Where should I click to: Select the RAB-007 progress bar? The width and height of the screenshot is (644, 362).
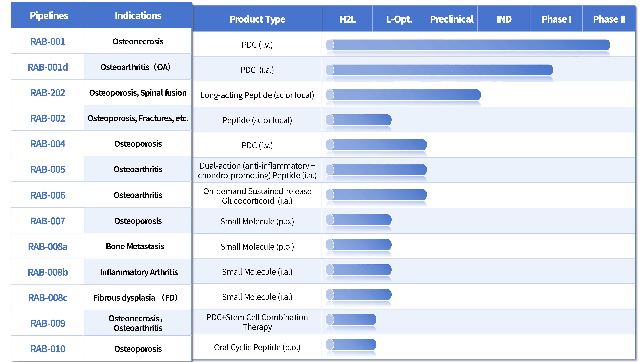tap(358, 220)
